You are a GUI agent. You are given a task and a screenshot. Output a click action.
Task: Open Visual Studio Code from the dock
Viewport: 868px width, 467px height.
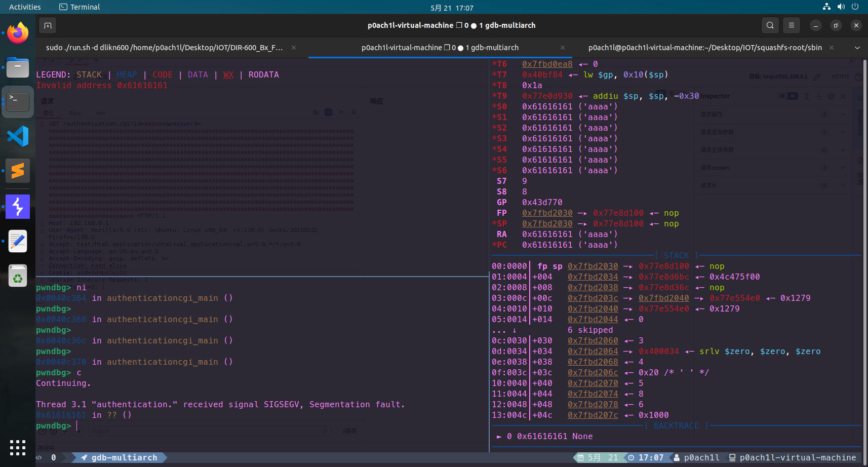18,136
